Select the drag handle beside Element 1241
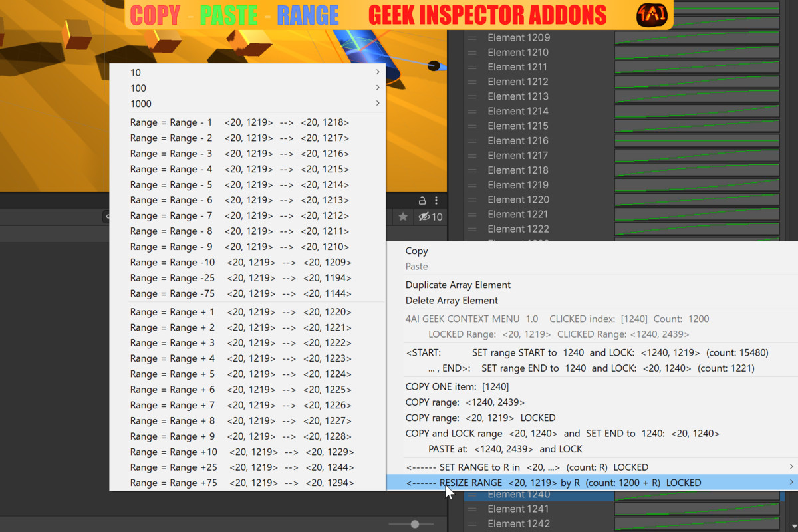 [x=473, y=509]
